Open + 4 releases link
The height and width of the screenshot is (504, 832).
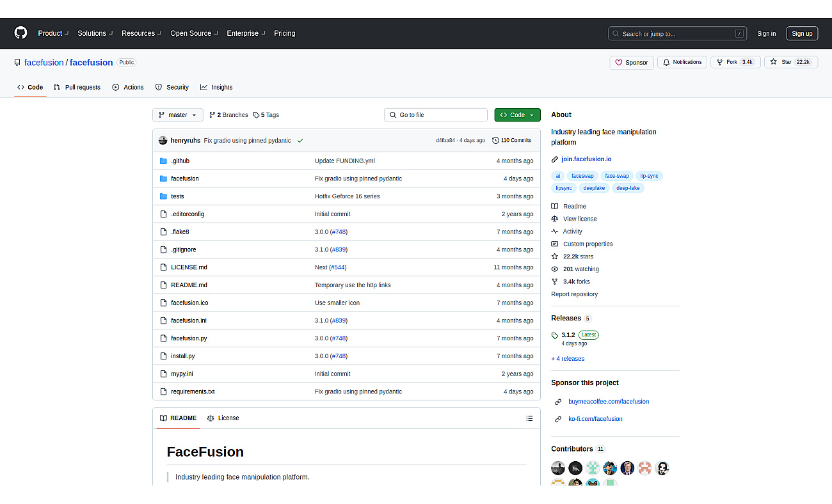click(x=568, y=359)
